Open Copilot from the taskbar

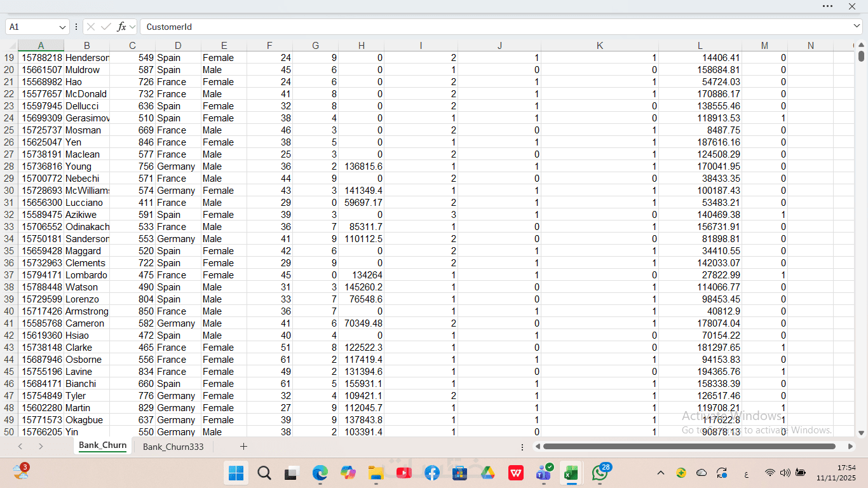point(348,473)
